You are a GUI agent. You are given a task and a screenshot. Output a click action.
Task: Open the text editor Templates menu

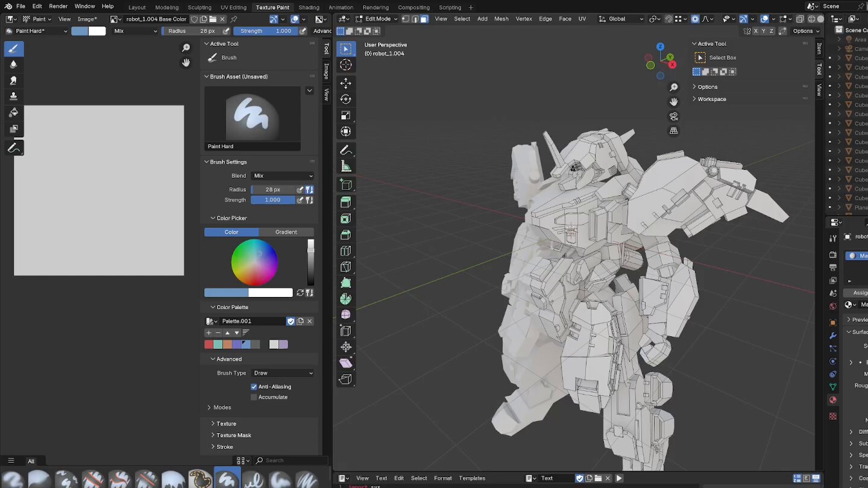pos(472,478)
